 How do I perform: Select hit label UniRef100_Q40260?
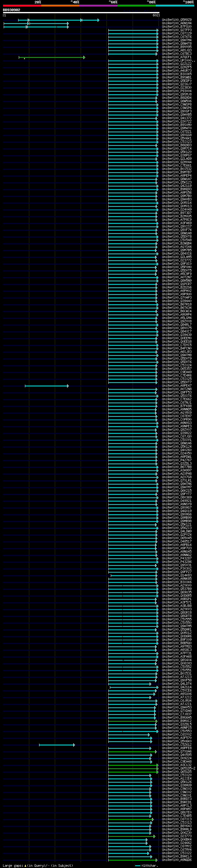[177, 450]
